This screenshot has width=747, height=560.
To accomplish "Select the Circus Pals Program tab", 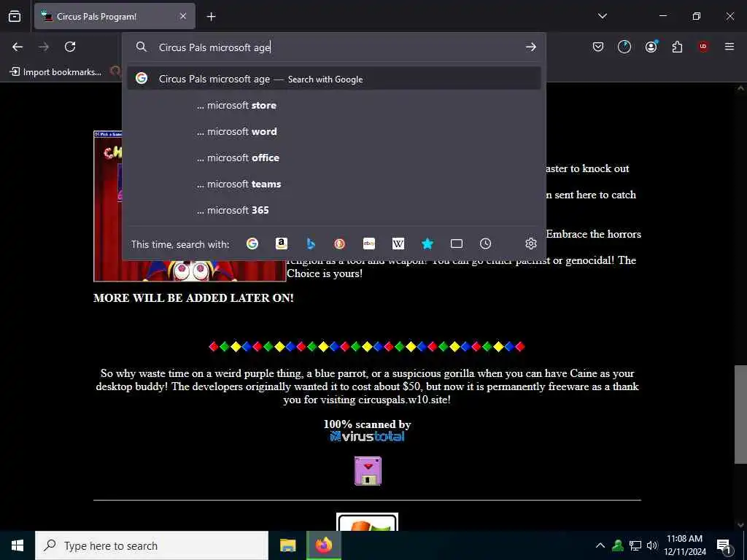I will click(x=115, y=16).
